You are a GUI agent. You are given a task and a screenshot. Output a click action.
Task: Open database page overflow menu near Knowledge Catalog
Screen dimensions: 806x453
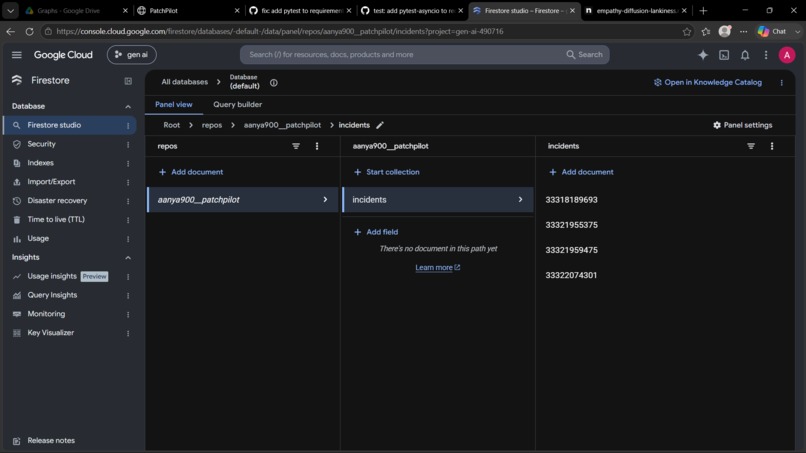point(781,82)
